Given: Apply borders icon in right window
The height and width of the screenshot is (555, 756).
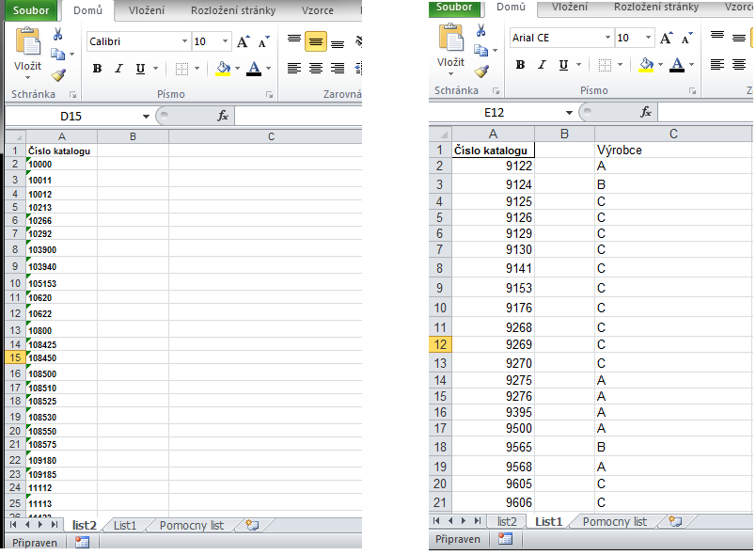Looking at the screenshot, I should tap(605, 65).
